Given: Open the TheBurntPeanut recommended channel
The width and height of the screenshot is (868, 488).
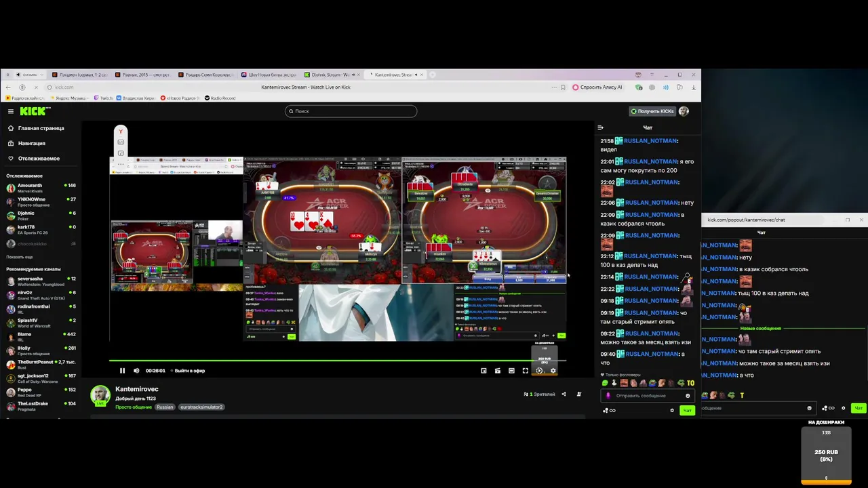Looking at the screenshot, I should point(41,365).
